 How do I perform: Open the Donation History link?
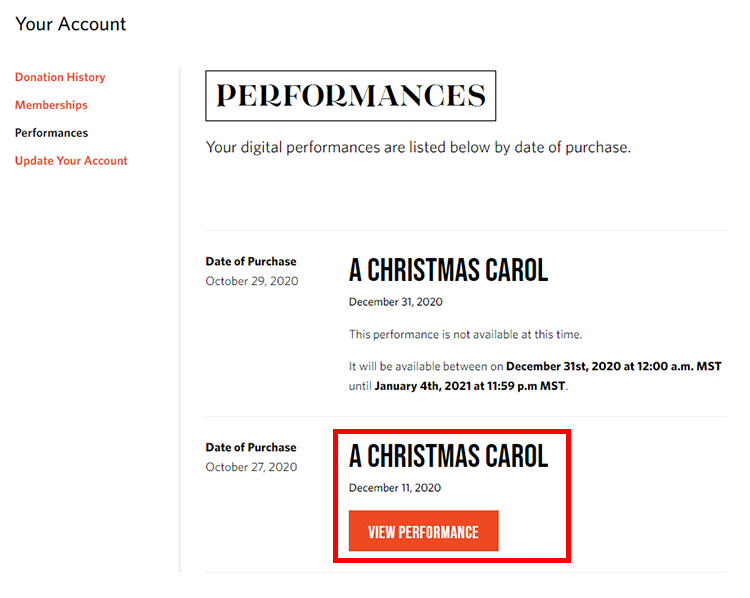[x=60, y=77]
